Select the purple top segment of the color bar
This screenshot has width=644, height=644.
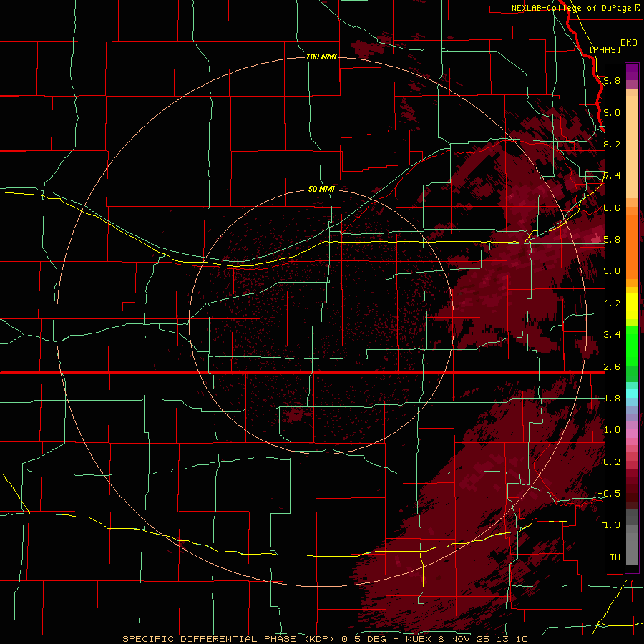[632, 72]
